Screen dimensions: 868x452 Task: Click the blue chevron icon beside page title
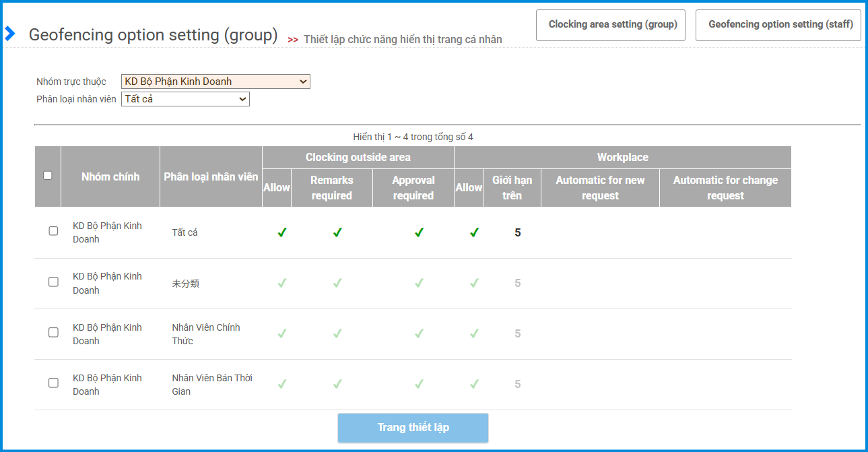[x=9, y=34]
